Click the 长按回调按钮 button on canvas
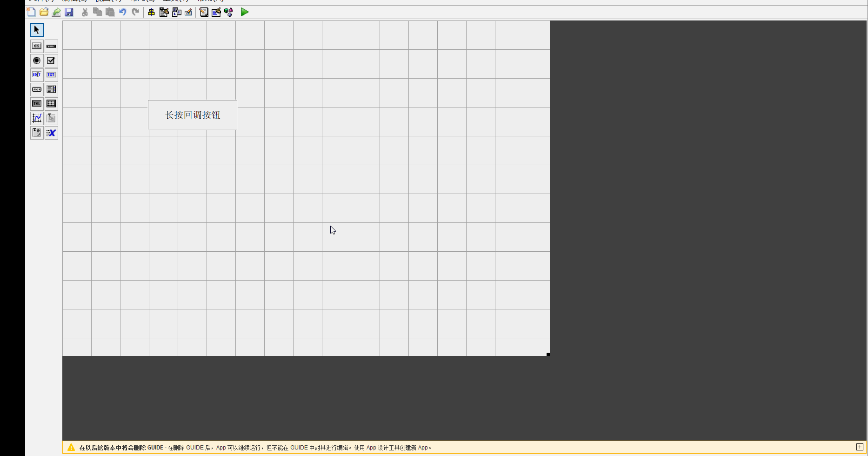Screen dimensions: 868x456 tap(192, 115)
